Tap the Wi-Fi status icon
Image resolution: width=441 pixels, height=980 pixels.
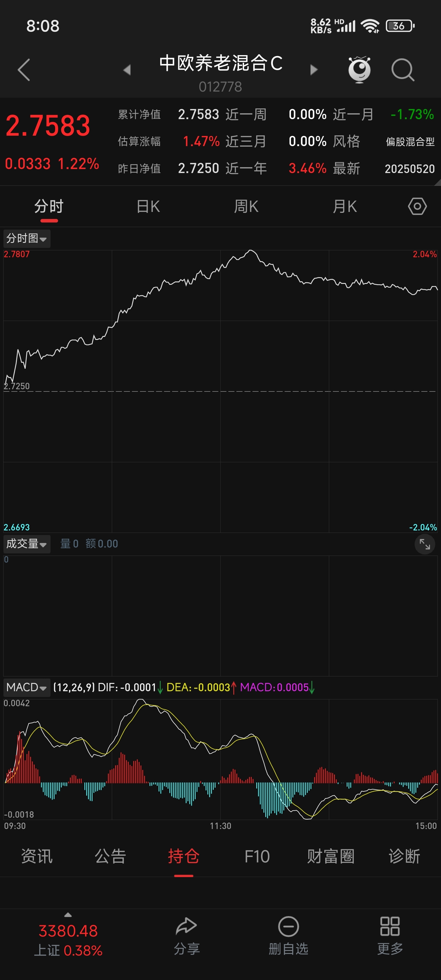pyautogui.click(x=370, y=26)
